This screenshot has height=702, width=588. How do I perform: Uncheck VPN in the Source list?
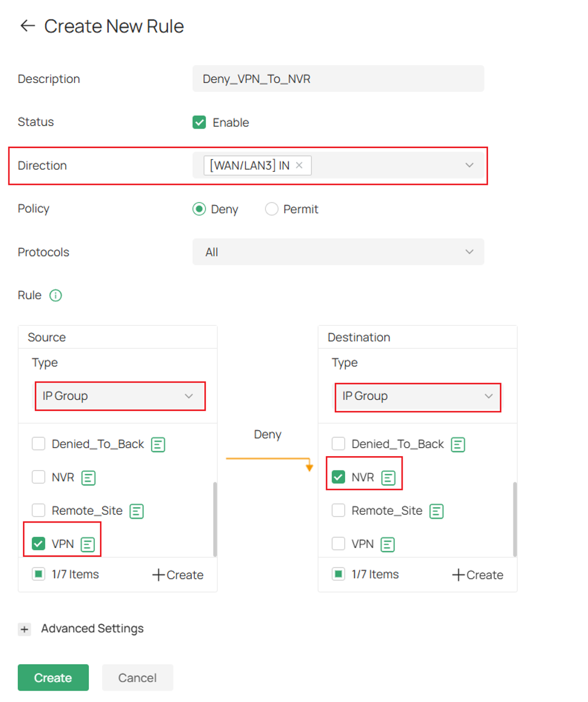38,543
